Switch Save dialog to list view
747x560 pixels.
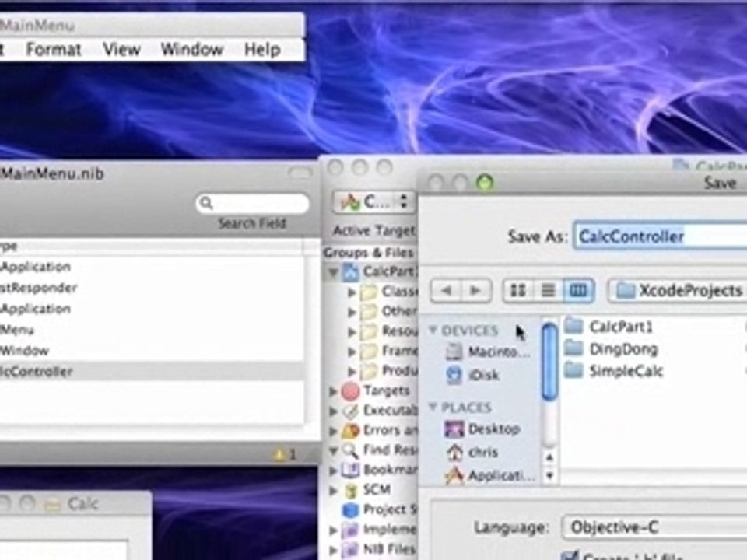548,290
